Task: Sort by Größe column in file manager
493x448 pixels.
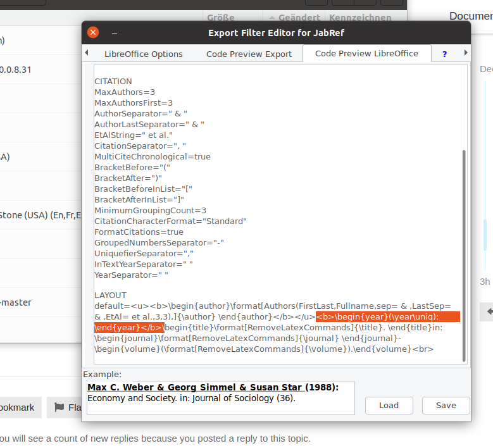Action: (221, 17)
